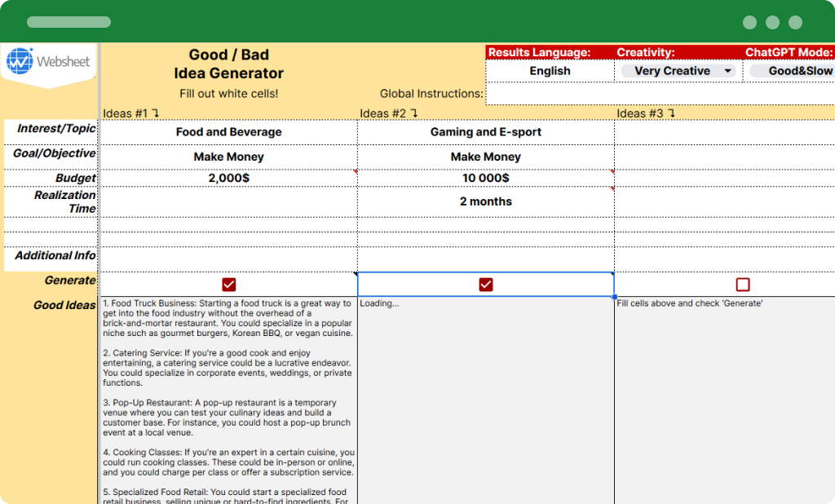835x504 pixels.
Task: Select the 10 000$ budget cell
Action: coord(486,178)
